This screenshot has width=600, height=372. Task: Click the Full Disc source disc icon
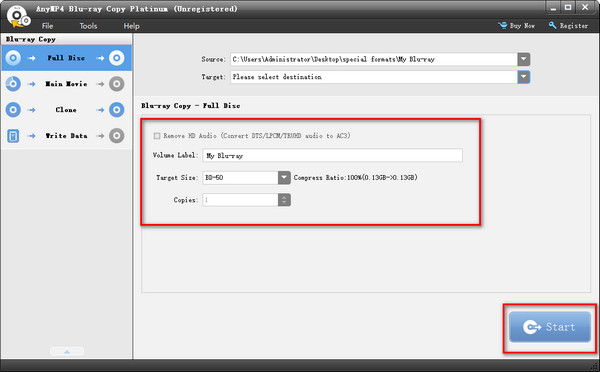[13, 58]
